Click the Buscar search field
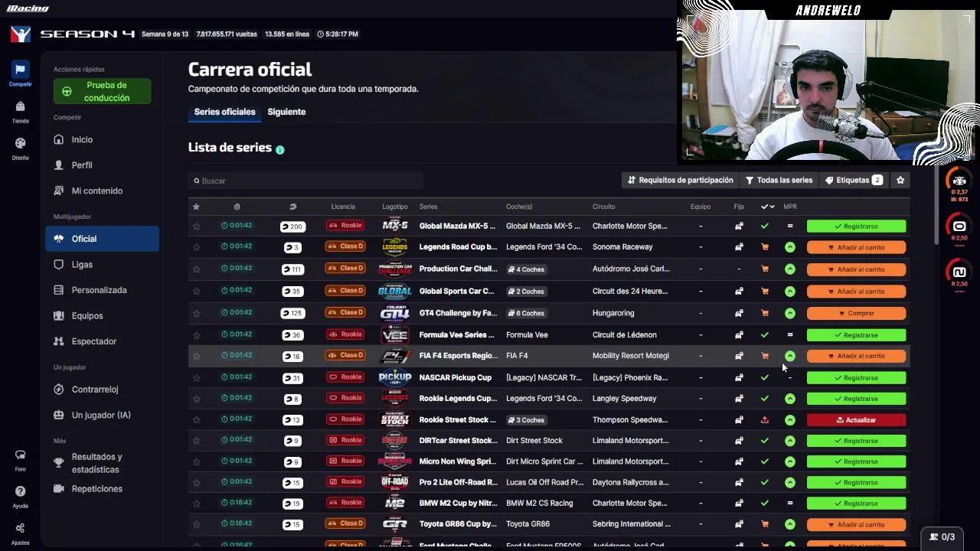The width and height of the screenshot is (980, 551). 305,181
